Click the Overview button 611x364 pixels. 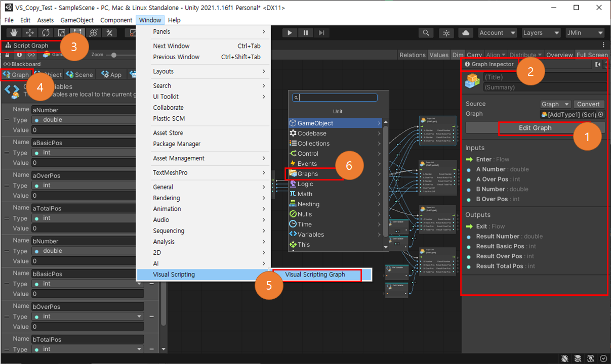point(559,55)
